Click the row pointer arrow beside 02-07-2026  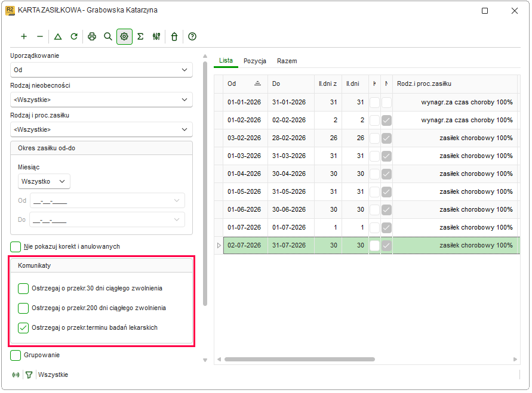pyautogui.click(x=219, y=246)
